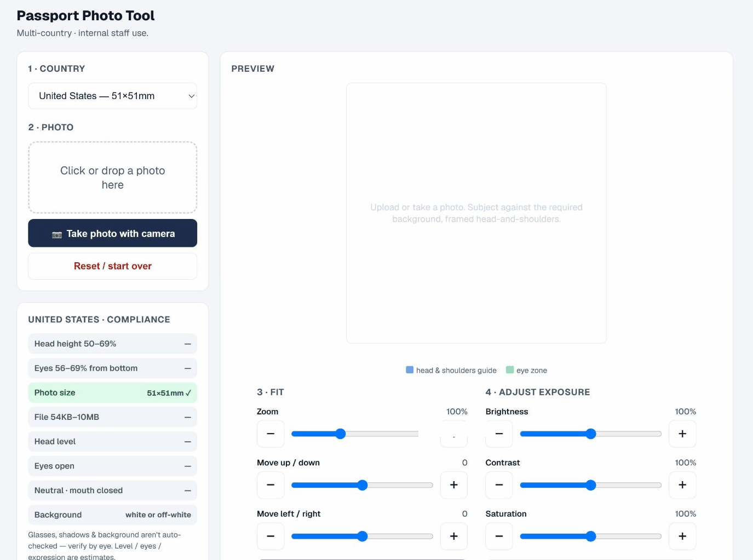Increase Saturation with the plus button
Viewport: 753px width, 560px height.
(x=682, y=536)
